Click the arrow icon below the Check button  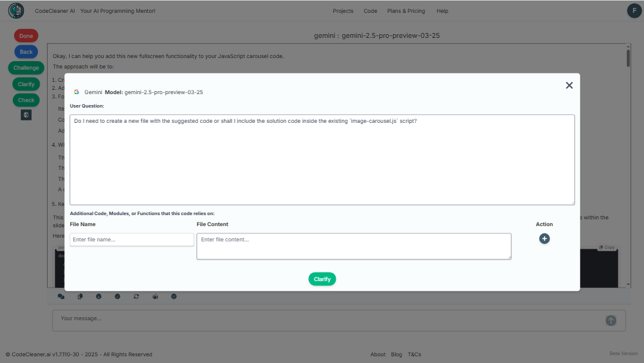[x=26, y=115]
